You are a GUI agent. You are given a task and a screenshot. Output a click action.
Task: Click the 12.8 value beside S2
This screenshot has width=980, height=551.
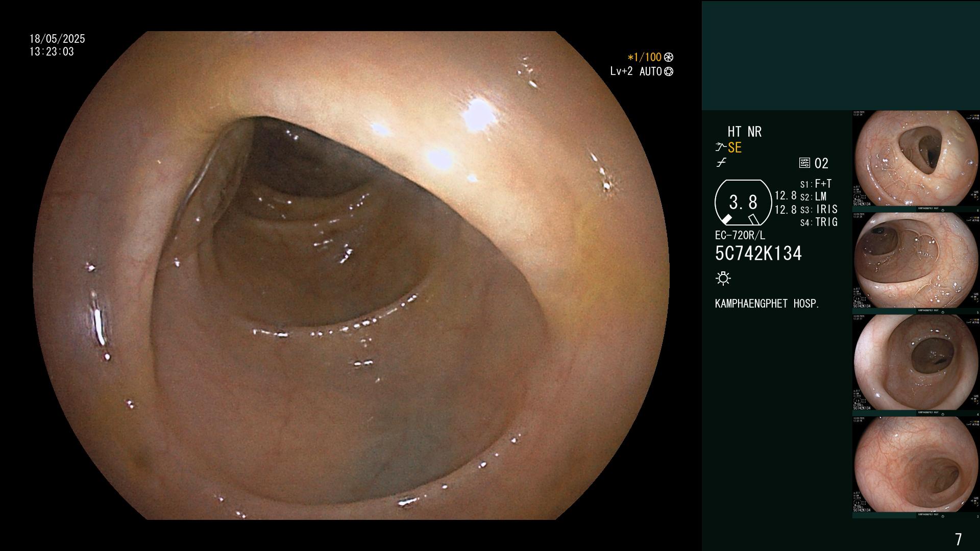[x=786, y=195]
